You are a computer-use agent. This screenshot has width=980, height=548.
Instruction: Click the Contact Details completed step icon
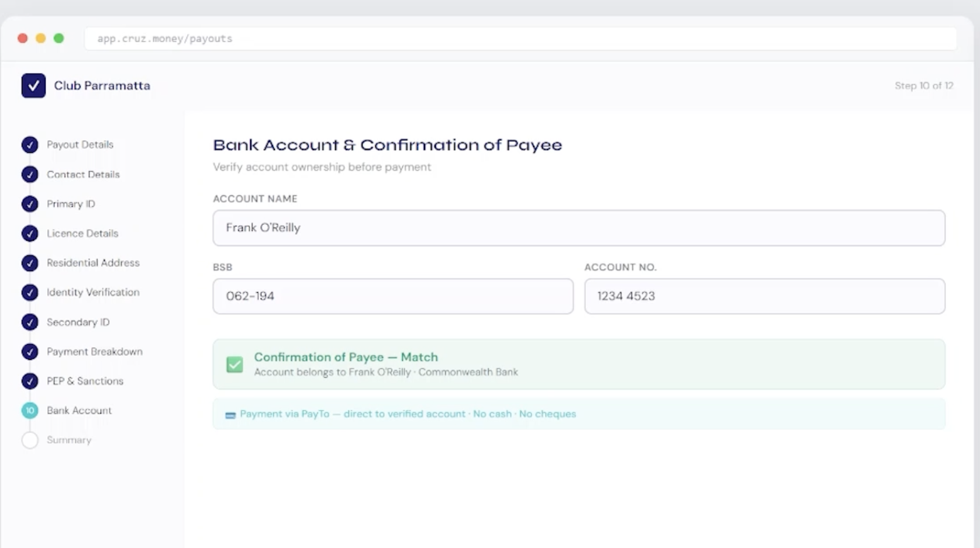(x=30, y=174)
